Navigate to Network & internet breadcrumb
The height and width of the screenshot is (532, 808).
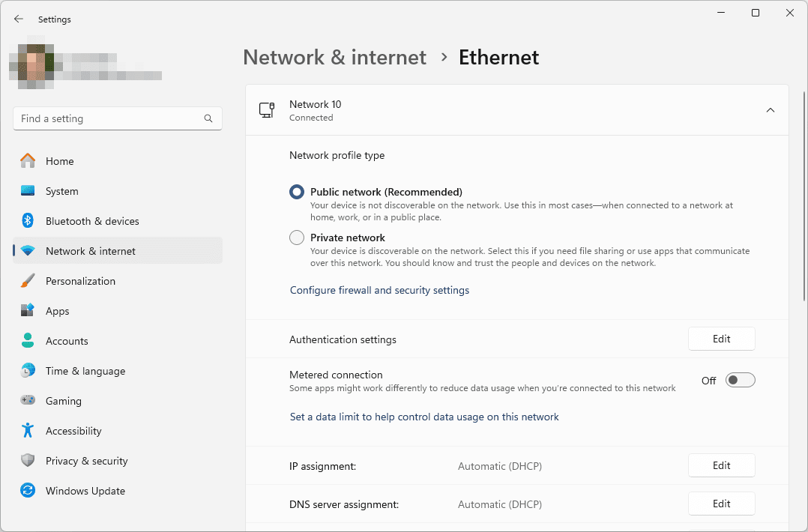(334, 58)
